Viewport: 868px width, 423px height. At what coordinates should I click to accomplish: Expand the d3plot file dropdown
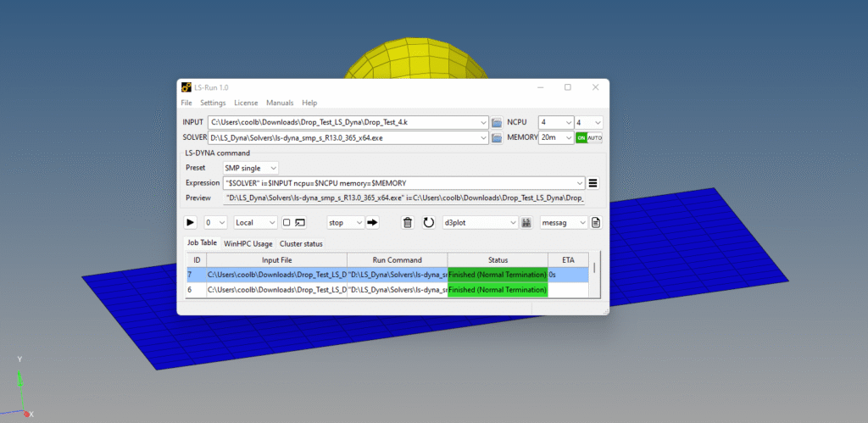point(512,222)
